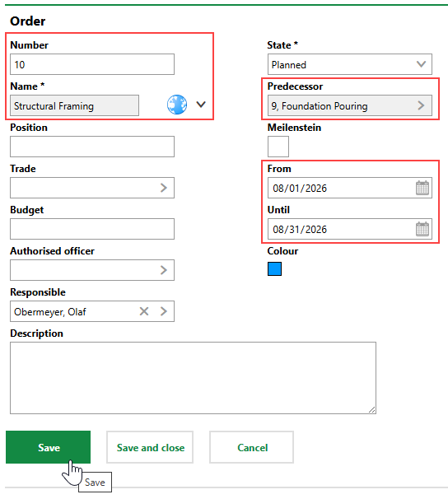Click into the Description text area
This screenshot has height=499, width=448.
pos(193,378)
